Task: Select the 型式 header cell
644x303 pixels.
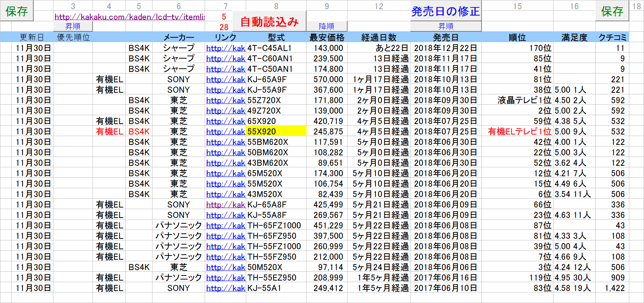Action: (x=276, y=37)
